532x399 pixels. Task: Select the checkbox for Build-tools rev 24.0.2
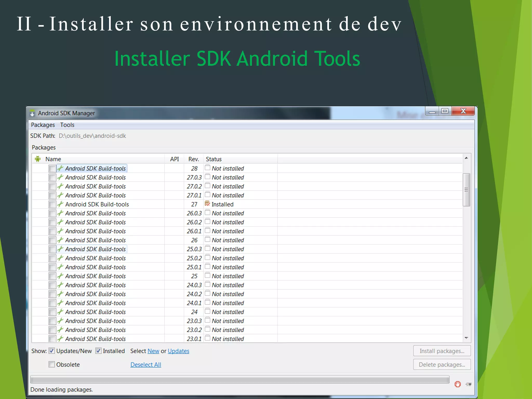click(52, 294)
